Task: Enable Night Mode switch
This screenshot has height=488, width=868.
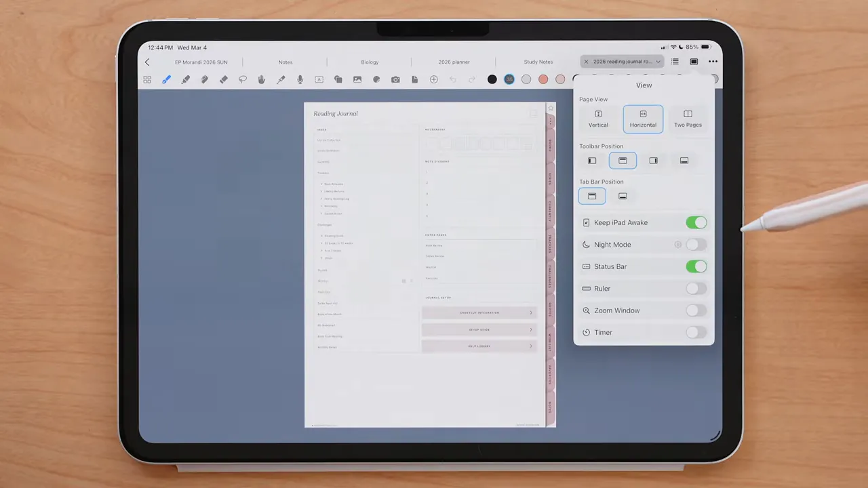Action: click(696, 245)
